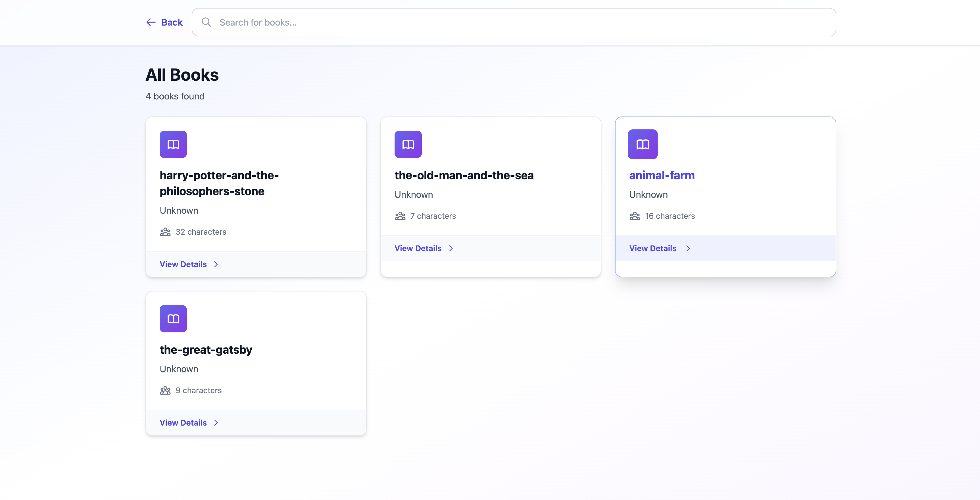Viewport: 980px width, 500px height.
Task: Click the back arrow icon
Action: [151, 22]
